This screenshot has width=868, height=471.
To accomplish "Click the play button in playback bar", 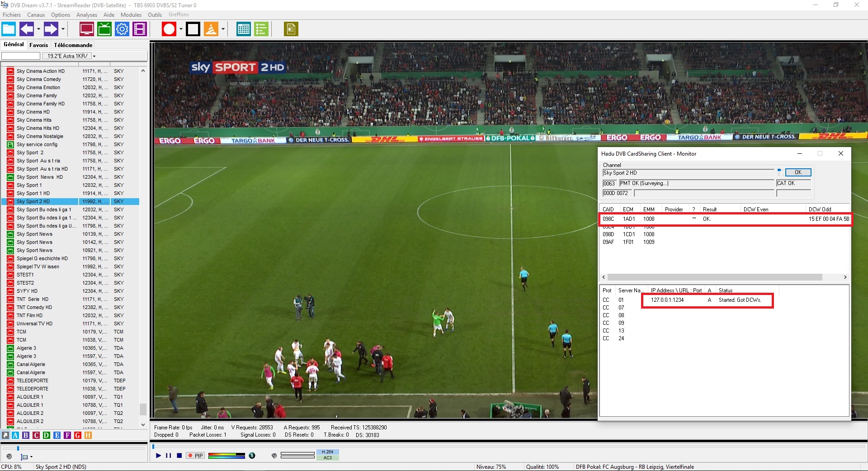I will click(x=158, y=456).
